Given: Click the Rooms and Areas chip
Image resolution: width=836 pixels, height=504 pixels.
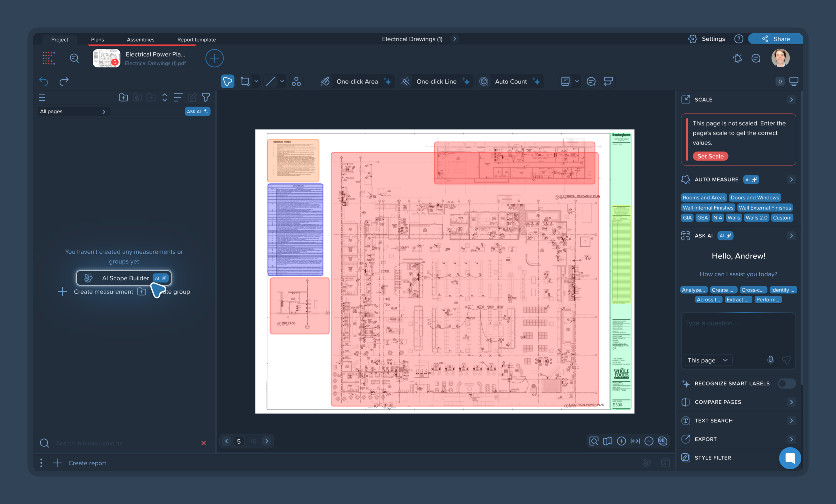Looking at the screenshot, I should coord(704,197).
